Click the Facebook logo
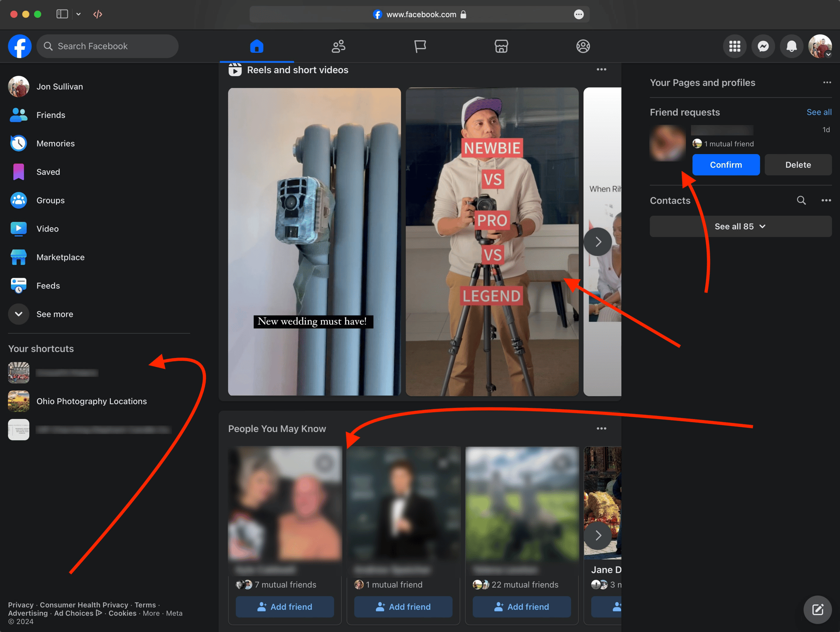The width and height of the screenshot is (840, 632). [20, 46]
